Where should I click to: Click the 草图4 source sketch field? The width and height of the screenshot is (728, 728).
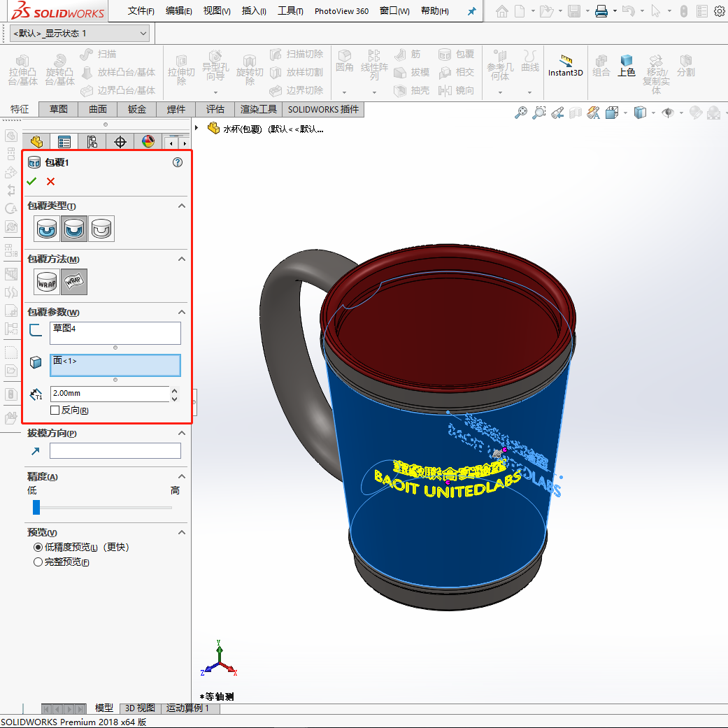[115, 334]
